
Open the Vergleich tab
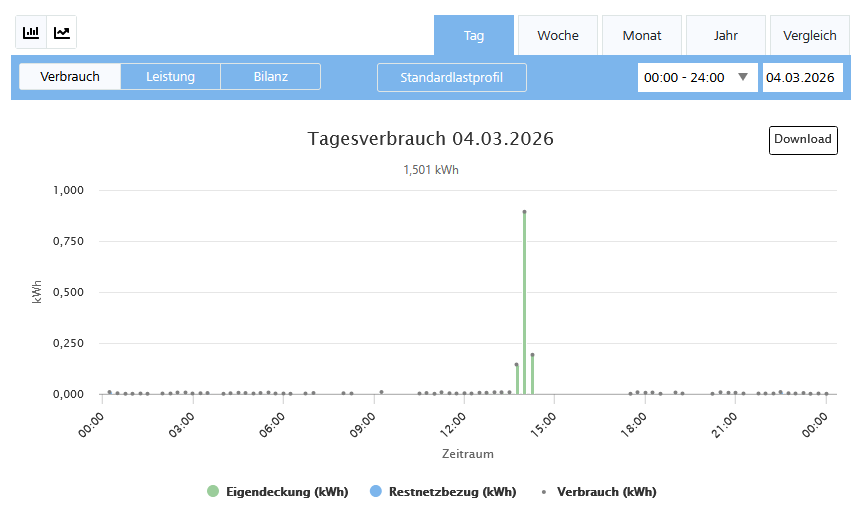810,35
